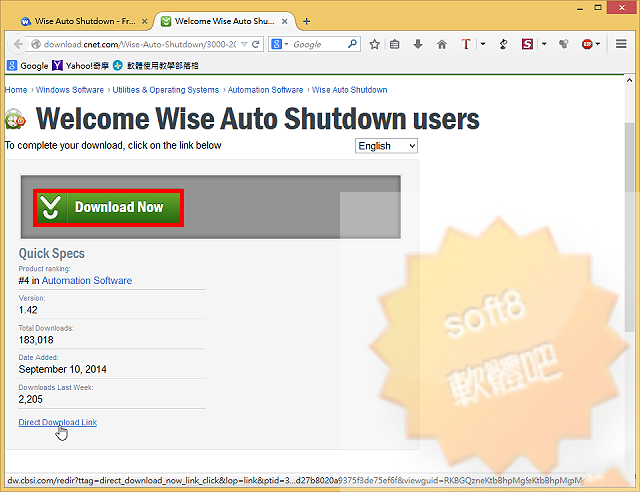The width and height of the screenshot is (640, 492).
Task: Click the red S toolbar icon
Action: 527,44
